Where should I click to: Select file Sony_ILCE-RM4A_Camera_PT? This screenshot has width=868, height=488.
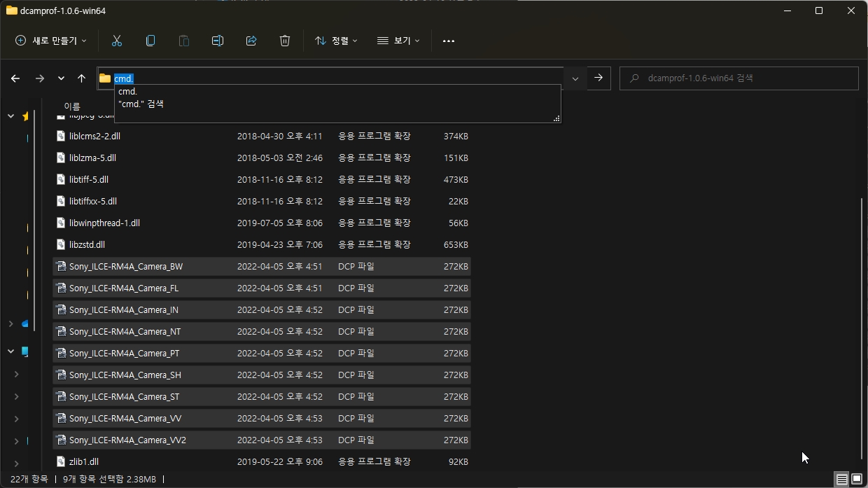click(x=262, y=354)
